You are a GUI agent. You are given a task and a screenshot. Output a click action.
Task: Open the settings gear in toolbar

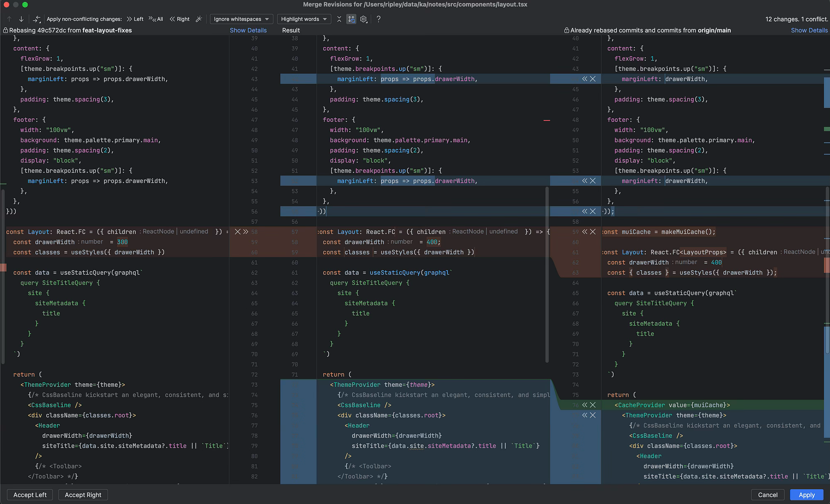[x=364, y=19]
